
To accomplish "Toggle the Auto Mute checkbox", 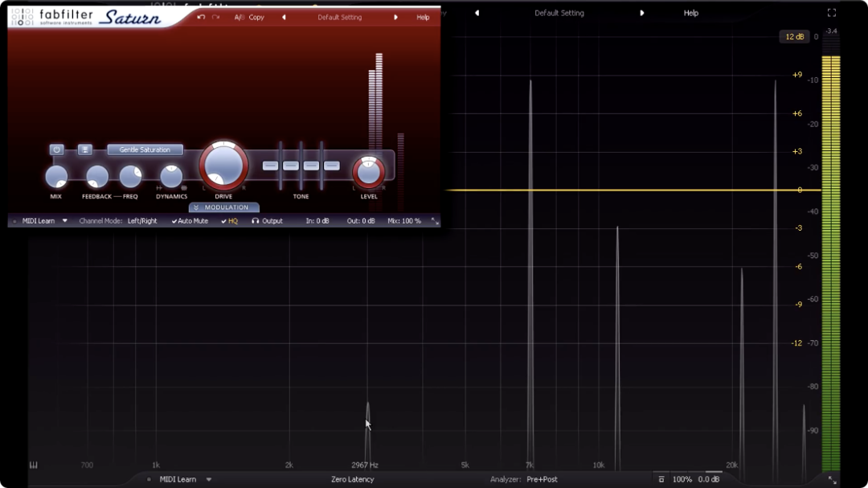I will click(190, 221).
